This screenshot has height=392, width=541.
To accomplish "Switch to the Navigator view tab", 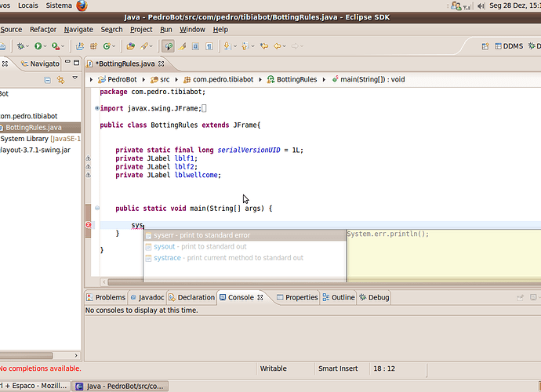I will point(40,64).
